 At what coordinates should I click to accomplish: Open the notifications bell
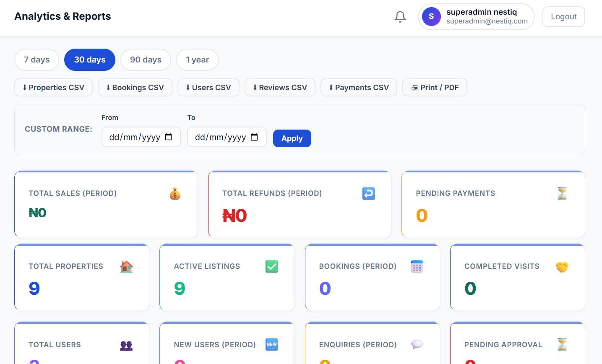click(x=400, y=17)
